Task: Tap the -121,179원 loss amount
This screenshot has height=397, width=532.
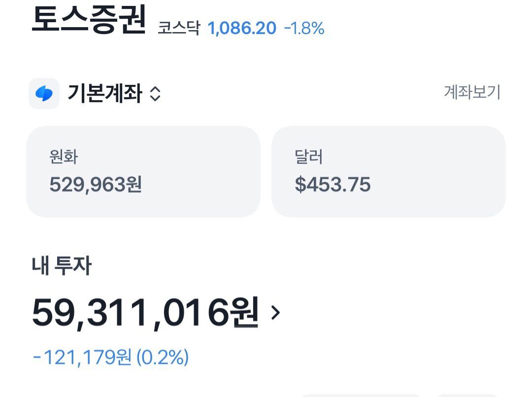Action: click(82, 358)
